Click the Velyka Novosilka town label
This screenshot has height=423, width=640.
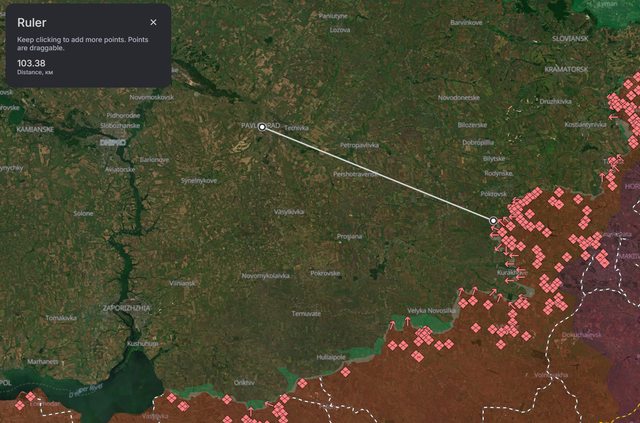[432, 310]
